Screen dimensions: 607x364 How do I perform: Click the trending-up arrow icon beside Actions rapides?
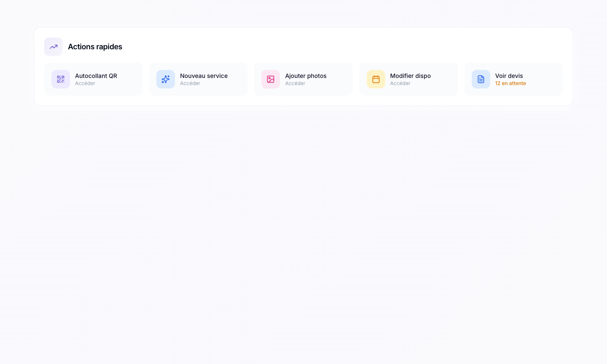tap(54, 47)
